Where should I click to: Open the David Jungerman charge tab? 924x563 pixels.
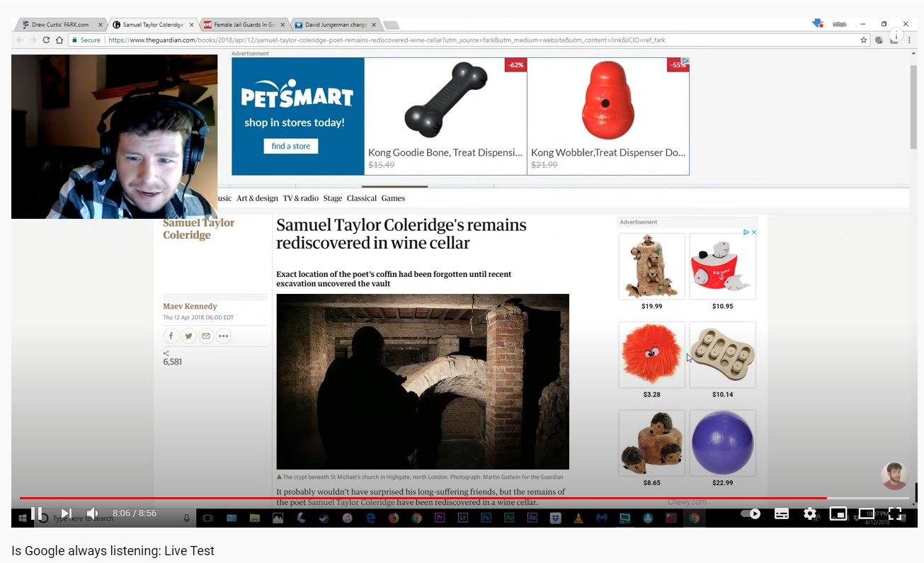tap(334, 25)
